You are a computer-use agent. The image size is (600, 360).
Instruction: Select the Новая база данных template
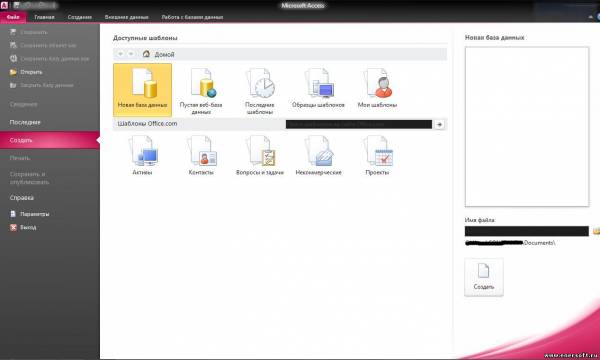coord(142,90)
